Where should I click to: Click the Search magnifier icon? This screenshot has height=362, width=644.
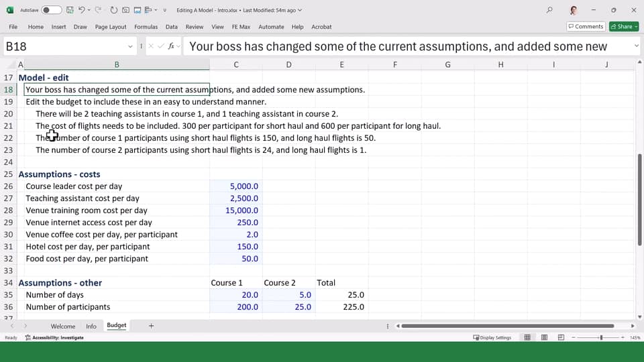pos(549,10)
